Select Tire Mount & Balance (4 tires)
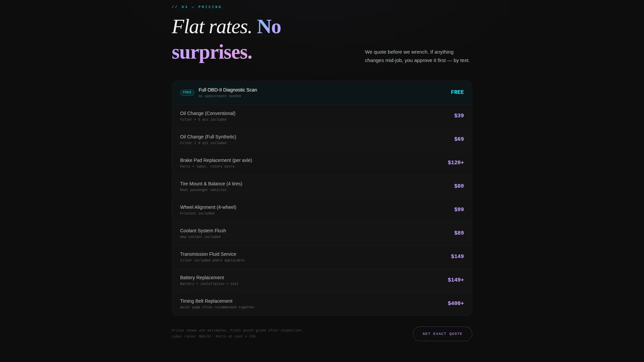The image size is (644, 362). click(x=322, y=187)
